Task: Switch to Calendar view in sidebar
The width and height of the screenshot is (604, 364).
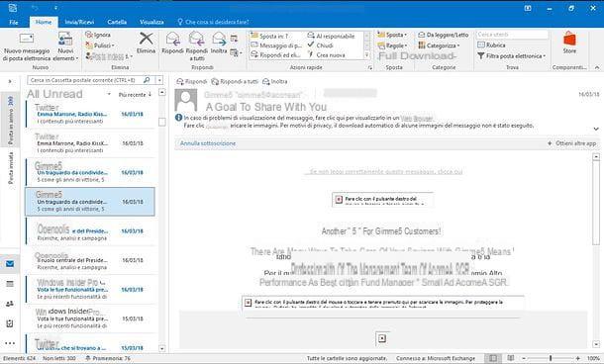Action: [10, 284]
